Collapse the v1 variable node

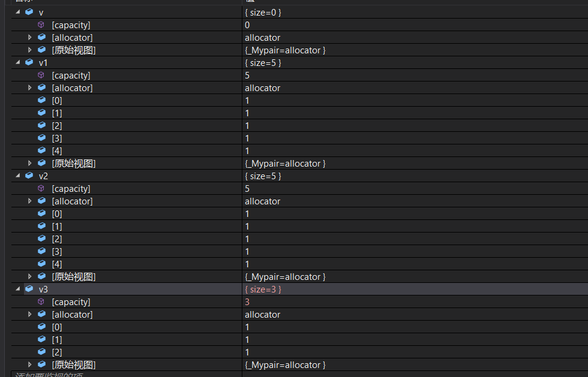pyautogui.click(x=17, y=62)
